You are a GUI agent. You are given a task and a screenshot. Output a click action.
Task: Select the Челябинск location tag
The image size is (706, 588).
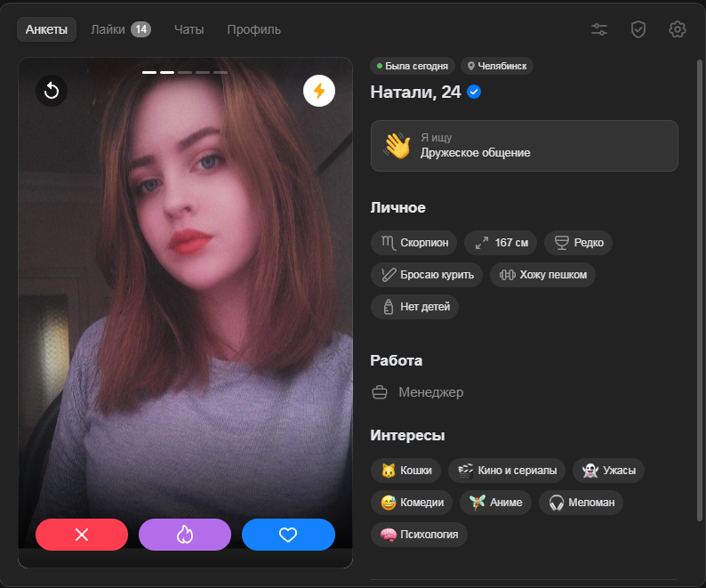pyautogui.click(x=497, y=66)
